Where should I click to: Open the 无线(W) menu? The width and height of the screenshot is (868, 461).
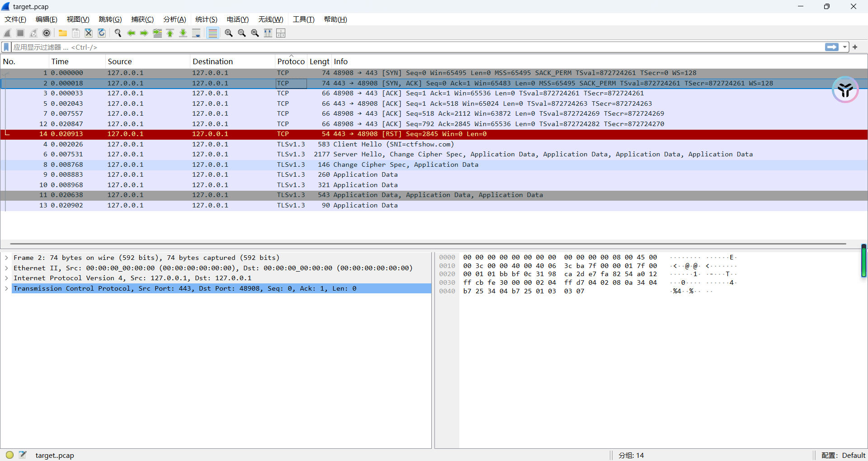coord(271,19)
